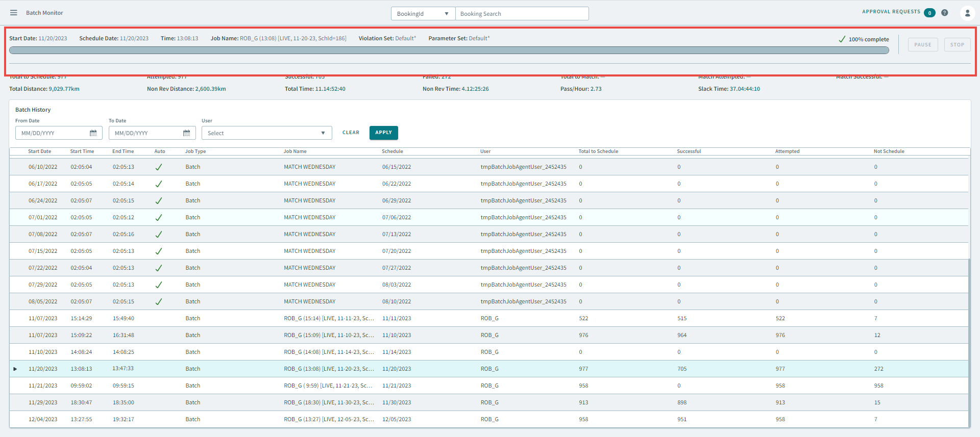Sort by the Job Name column header
Viewport: 980px width, 437px height.
tap(295, 151)
